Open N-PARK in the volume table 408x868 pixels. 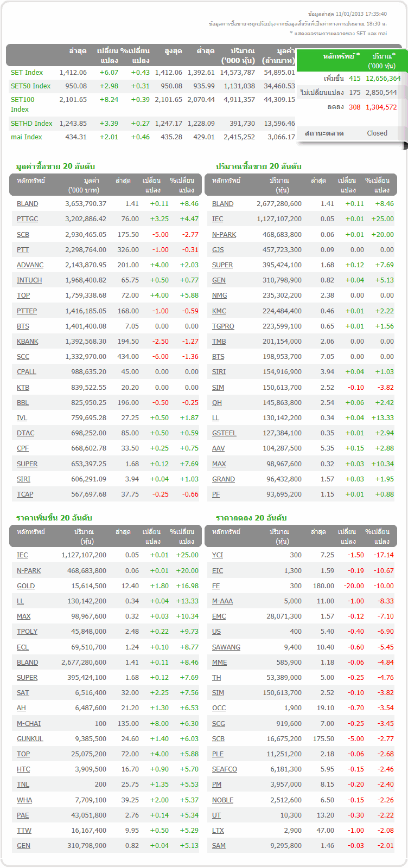pyautogui.click(x=224, y=235)
